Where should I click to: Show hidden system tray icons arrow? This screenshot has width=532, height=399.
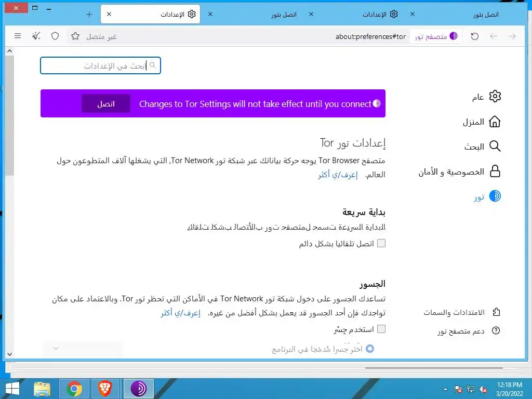click(445, 389)
